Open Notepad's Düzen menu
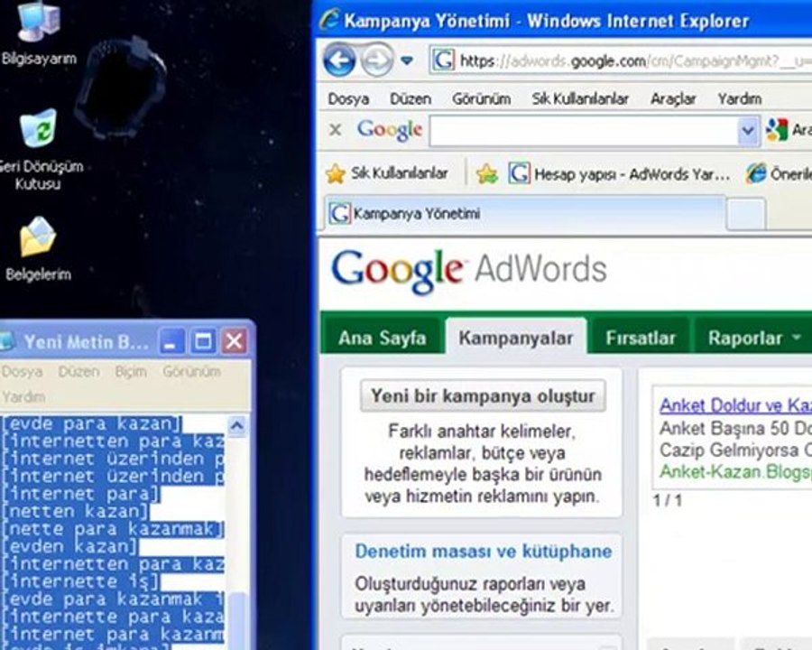Viewport: 812px width, 650px height. point(78,372)
